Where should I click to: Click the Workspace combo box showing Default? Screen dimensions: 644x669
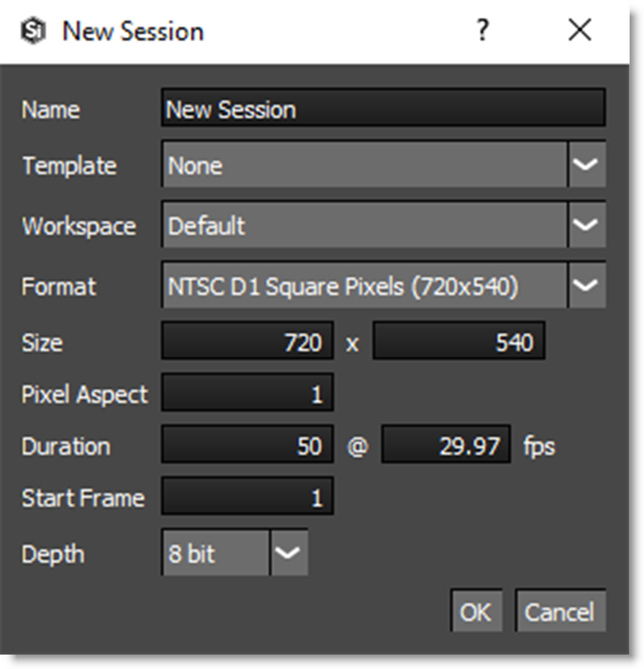coord(365,226)
